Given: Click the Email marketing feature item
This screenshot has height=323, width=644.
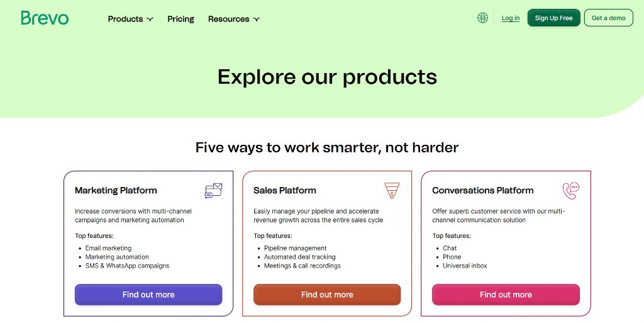Looking at the screenshot, I should point(108,248).
